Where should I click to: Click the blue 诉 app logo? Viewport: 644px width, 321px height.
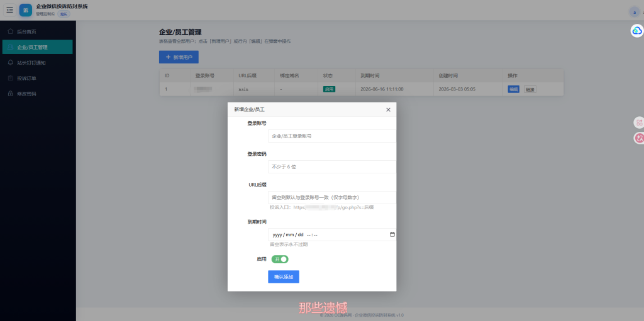pyautogui.click(x=25, y=10)
